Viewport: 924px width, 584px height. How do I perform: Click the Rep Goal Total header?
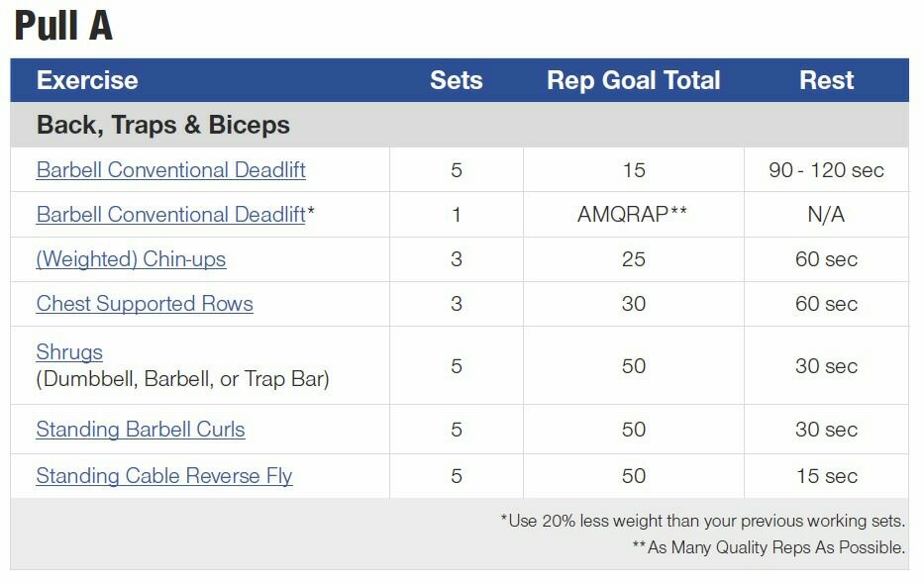point(634,80)
